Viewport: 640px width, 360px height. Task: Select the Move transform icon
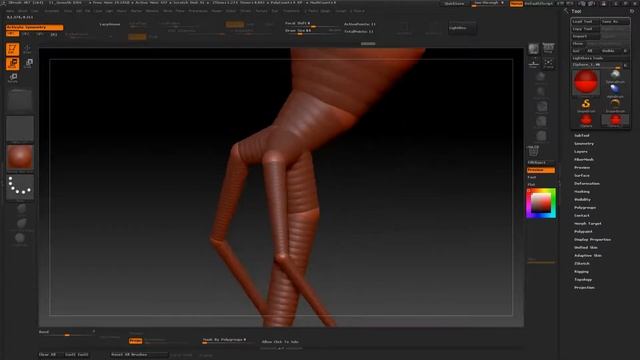pyautogui.click(x=13, y=64)
